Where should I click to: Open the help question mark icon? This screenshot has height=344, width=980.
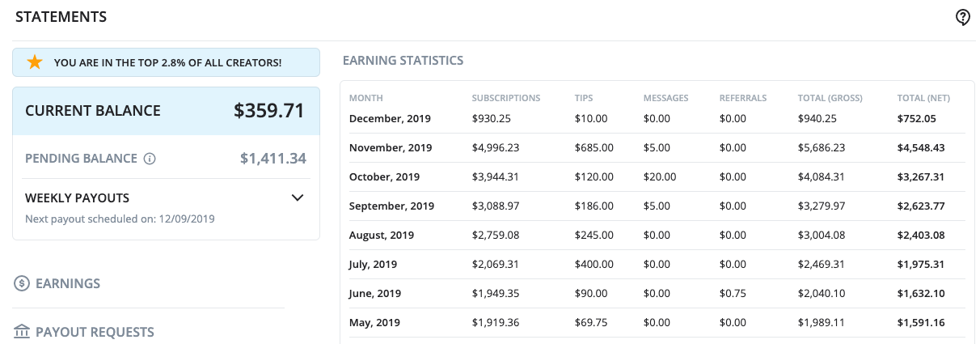coord(962,18)
